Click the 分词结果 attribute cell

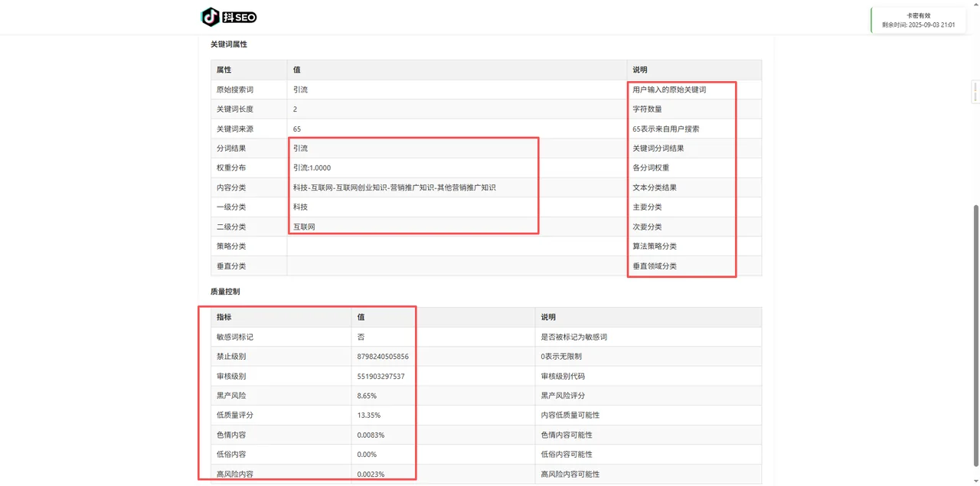tap(249, 148)
